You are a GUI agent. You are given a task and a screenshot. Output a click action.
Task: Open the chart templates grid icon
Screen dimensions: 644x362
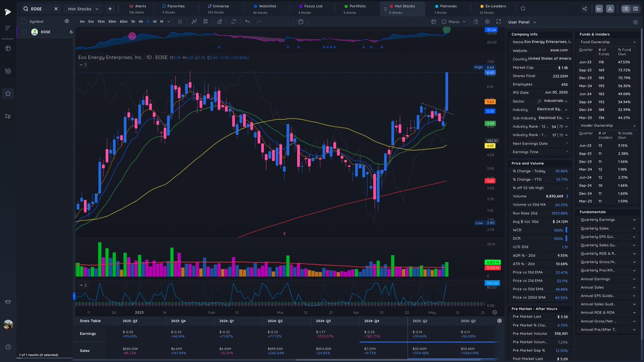pyautogui.click(x=206, y=21)
